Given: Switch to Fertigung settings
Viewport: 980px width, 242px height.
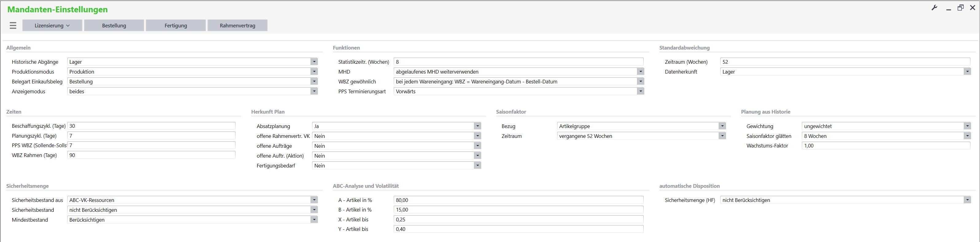Looking at the screenshot, I should [x=175, y=26].
